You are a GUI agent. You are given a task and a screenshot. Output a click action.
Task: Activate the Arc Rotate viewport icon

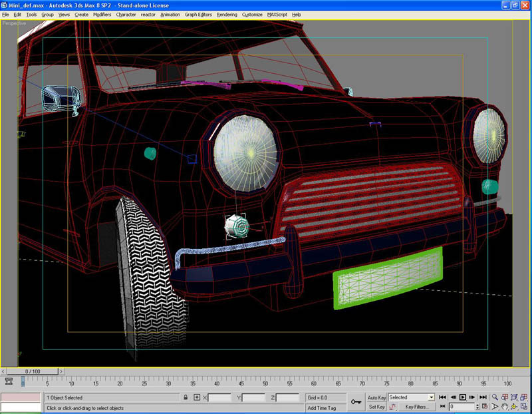tap(515, 407)
